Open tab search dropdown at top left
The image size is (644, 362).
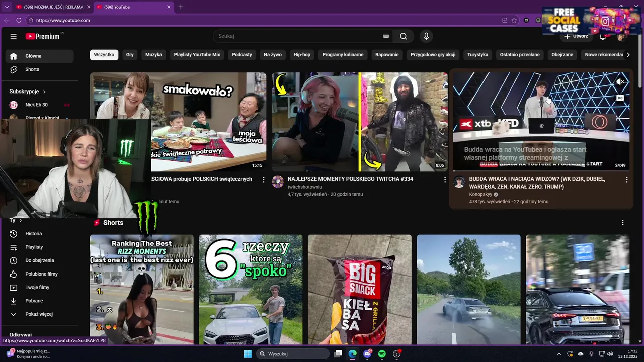click(x=7, y=7)
